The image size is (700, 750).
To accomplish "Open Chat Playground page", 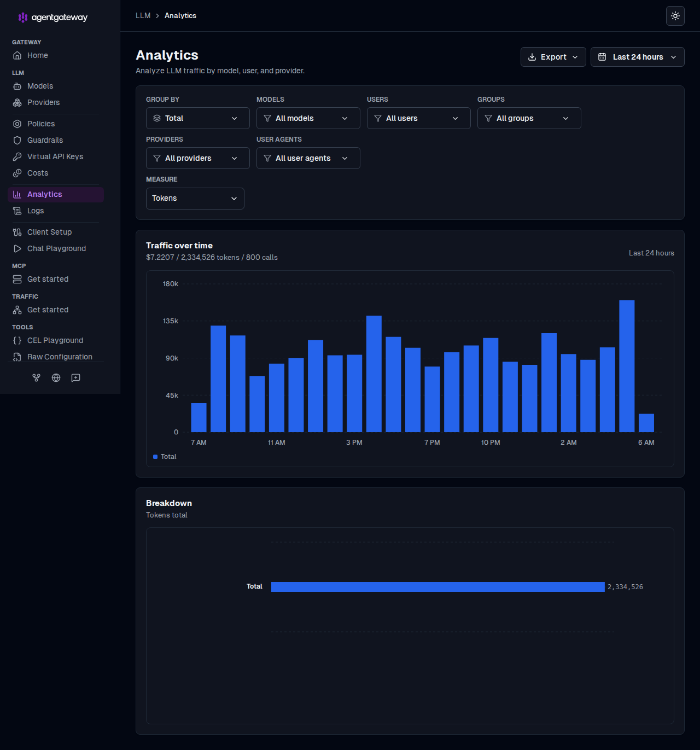I will 56,248.
